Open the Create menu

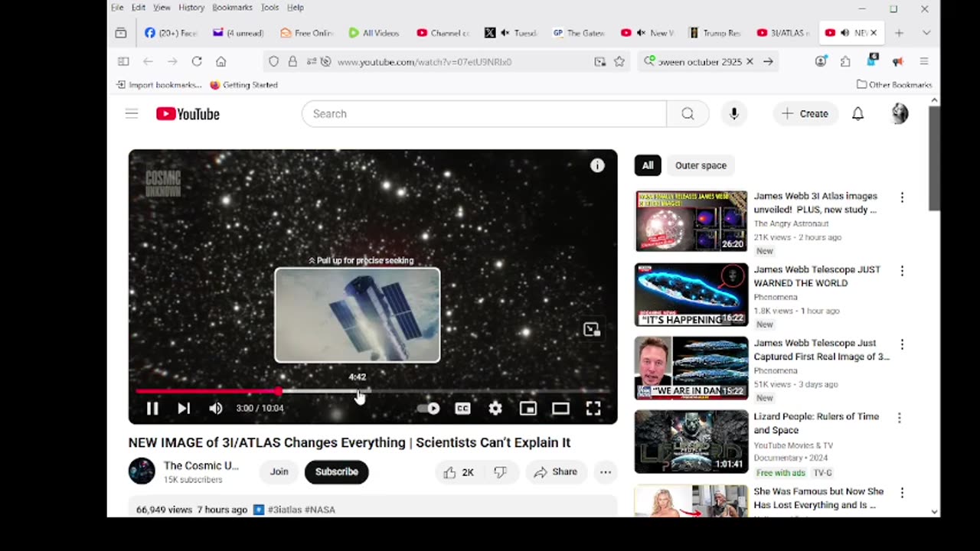805,114
